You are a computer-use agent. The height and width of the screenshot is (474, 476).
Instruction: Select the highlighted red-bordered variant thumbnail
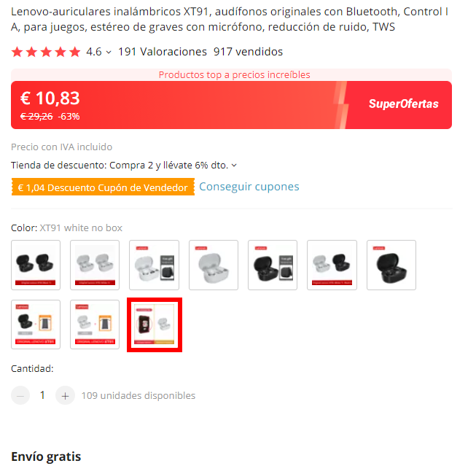(x=155, y=325)
